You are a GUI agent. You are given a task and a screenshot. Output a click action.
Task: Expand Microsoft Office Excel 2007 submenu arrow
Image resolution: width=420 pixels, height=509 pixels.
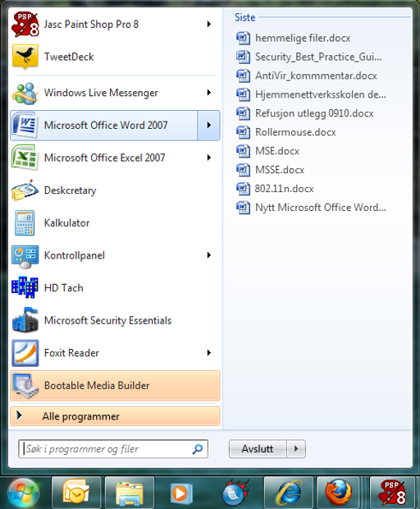209,158
